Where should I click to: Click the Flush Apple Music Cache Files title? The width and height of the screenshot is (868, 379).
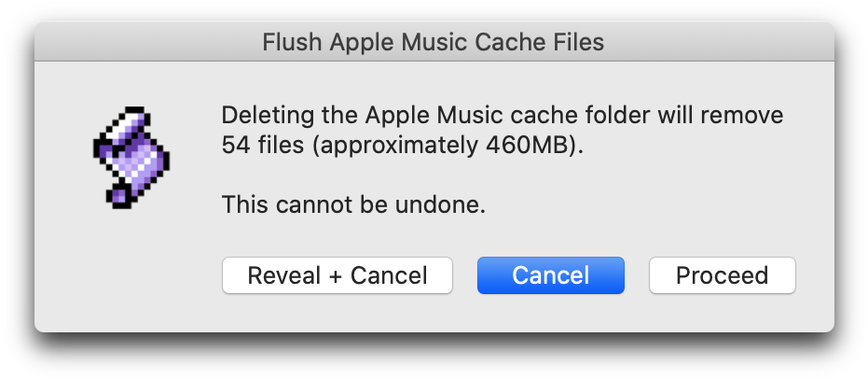[x=433, y=42]
